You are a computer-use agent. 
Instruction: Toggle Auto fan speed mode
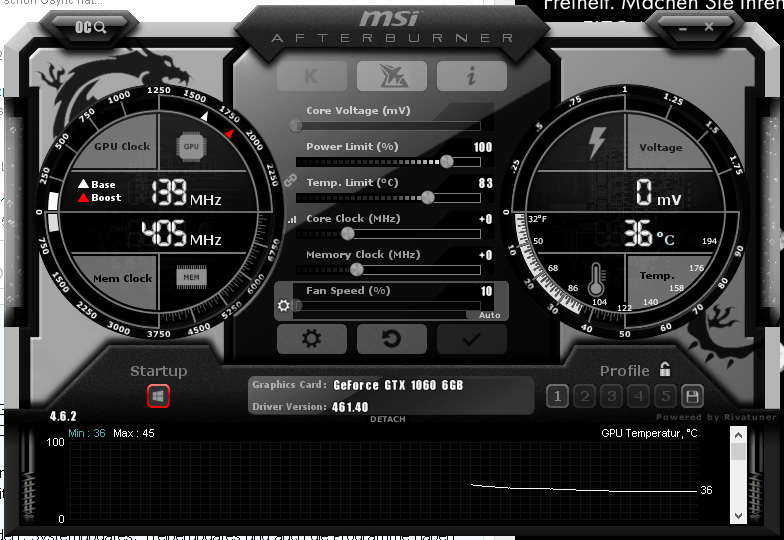pyautogui.click(x=489, y=315)
